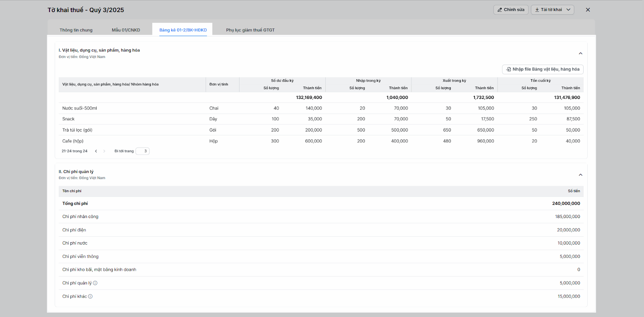Screen dimensions: 644x317
Task: Click the Chi phí nhân công row
Action: 80,217
